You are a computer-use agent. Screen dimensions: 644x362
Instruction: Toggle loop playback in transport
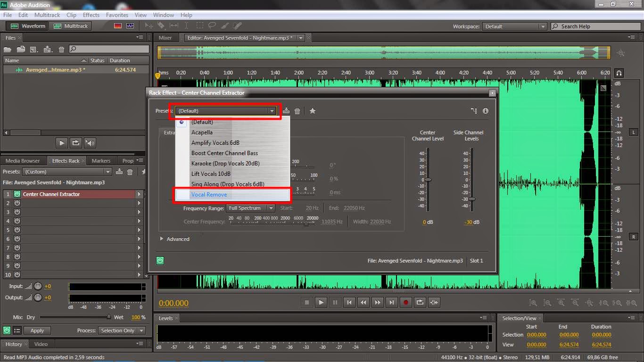tap(420, 302)
